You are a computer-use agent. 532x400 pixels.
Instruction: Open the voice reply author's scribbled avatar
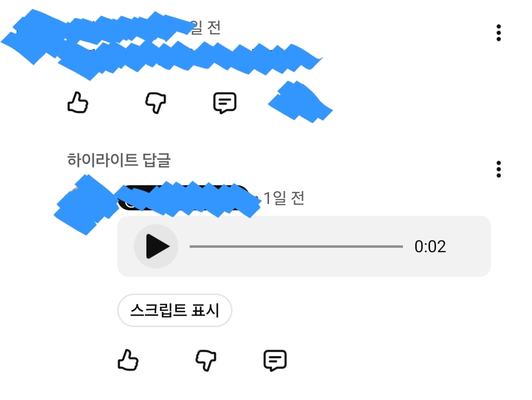[x=87, y=204]
